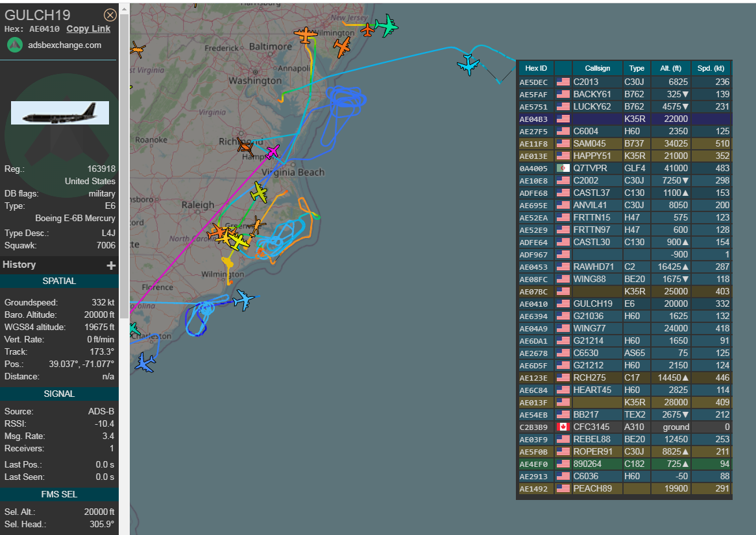
Task: Select the blue aircraft icon south of Charleston
Action: [145, 362]
